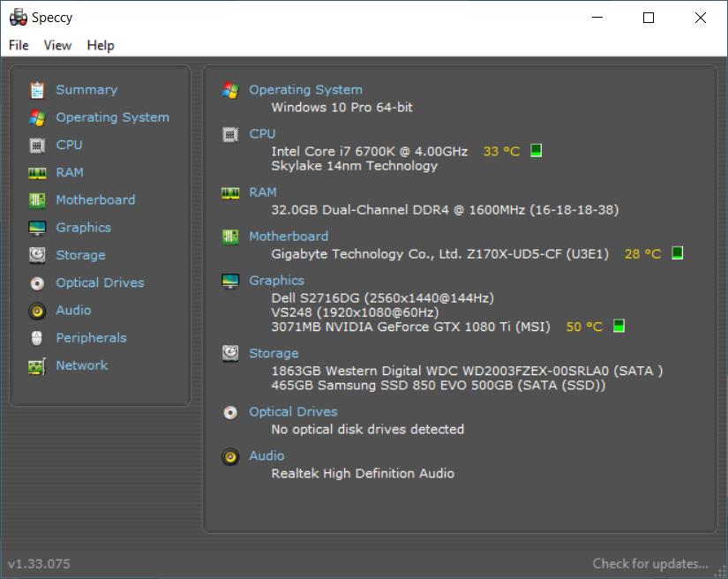The image size is (728, 579).
Task: Click the Summary clipboard icon in sidebar
Action: tap(37, 90)
